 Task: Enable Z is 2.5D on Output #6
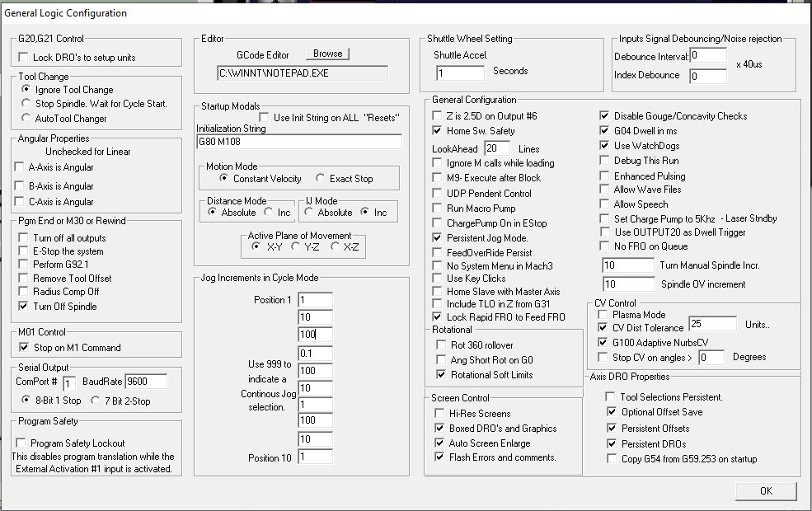(x=437, y=115)
